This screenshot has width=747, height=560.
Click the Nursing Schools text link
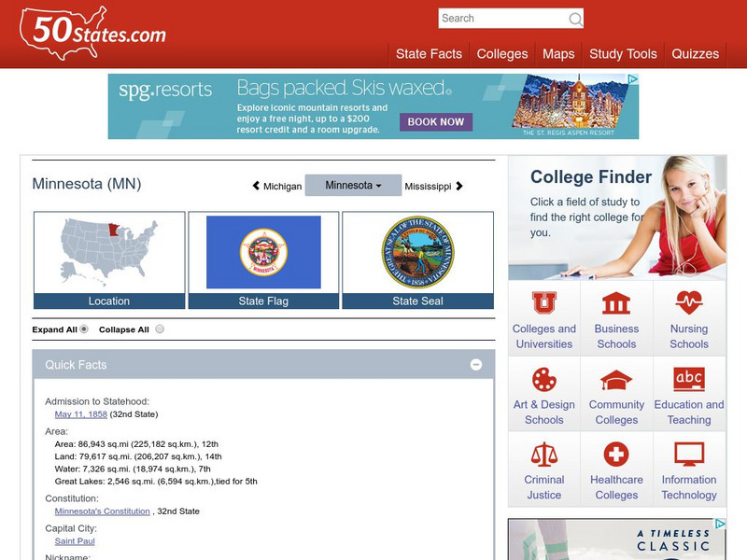point(689,336)
